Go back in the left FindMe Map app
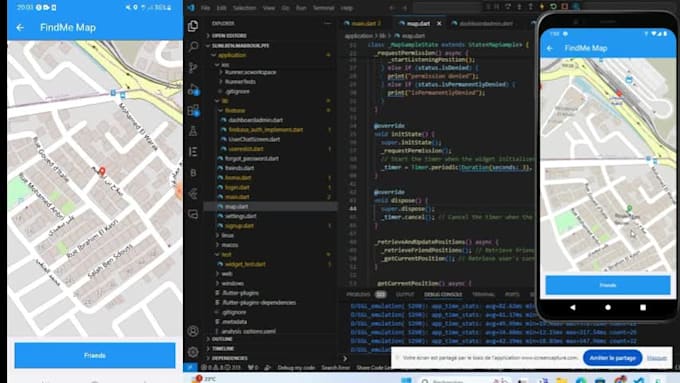This screenshot has width=680, height=383. click(x=20, y=28)
